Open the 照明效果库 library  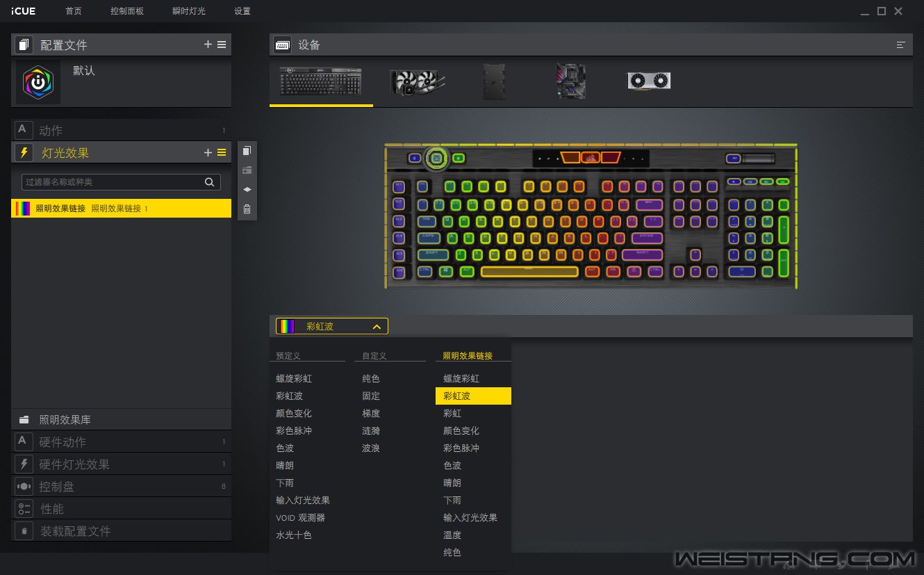(121, 420)
